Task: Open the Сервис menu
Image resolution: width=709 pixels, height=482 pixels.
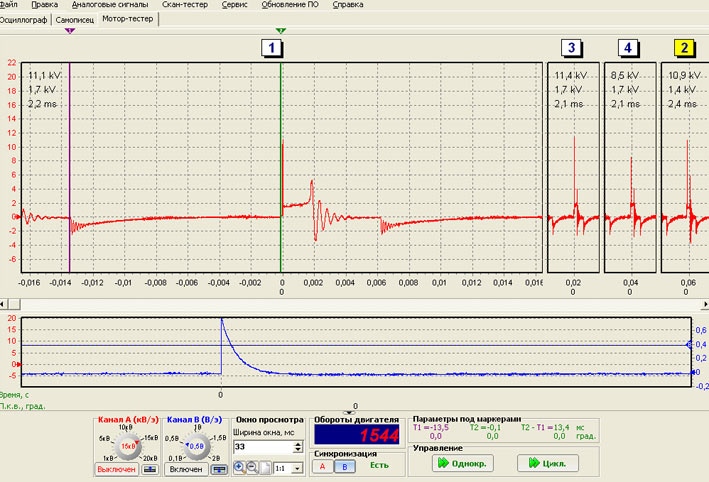Action: [x=235, y=5]
